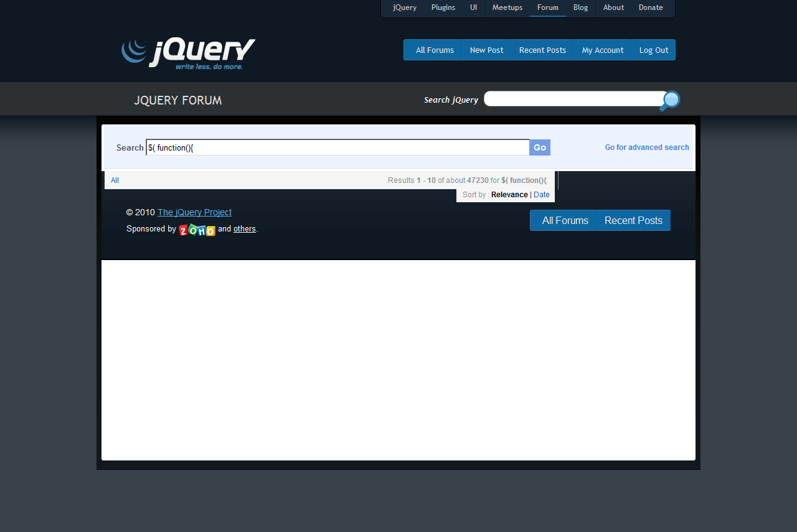Sort results by Relevance
Image resolution: width=797 pixels, height=532 pixels.
pyautogui.click(x=509, y=195)
